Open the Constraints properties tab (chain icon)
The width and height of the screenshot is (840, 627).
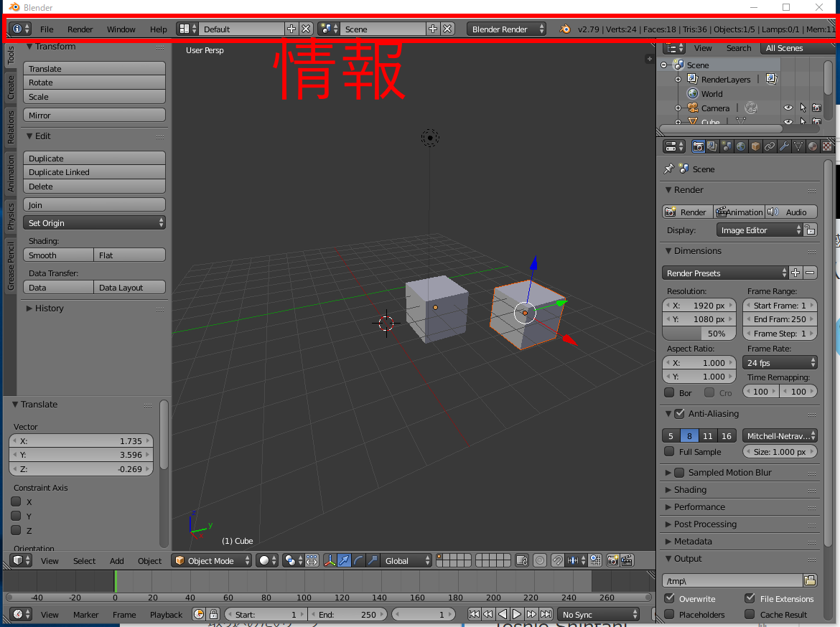click(x=770, y=146)
